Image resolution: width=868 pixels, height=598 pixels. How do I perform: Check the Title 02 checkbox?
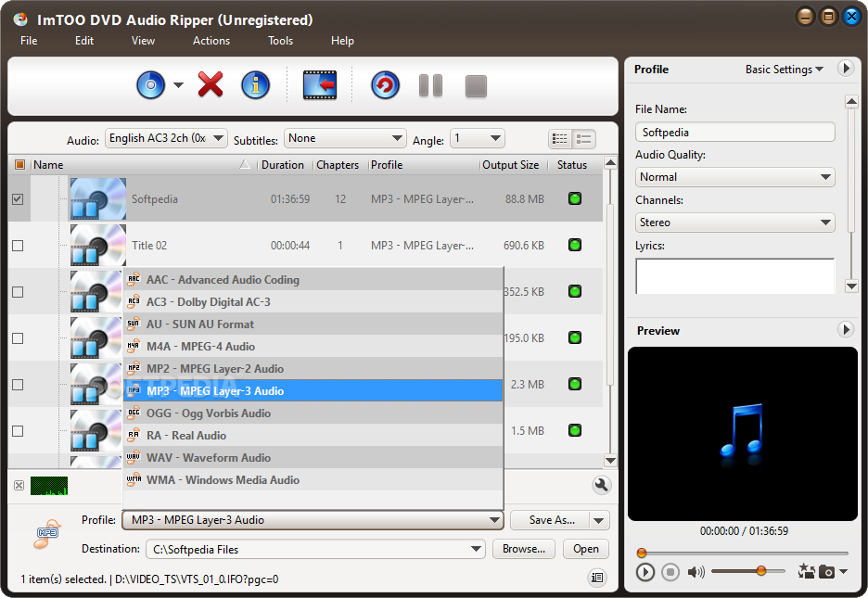pyautogui.click(x=18, y=246)
